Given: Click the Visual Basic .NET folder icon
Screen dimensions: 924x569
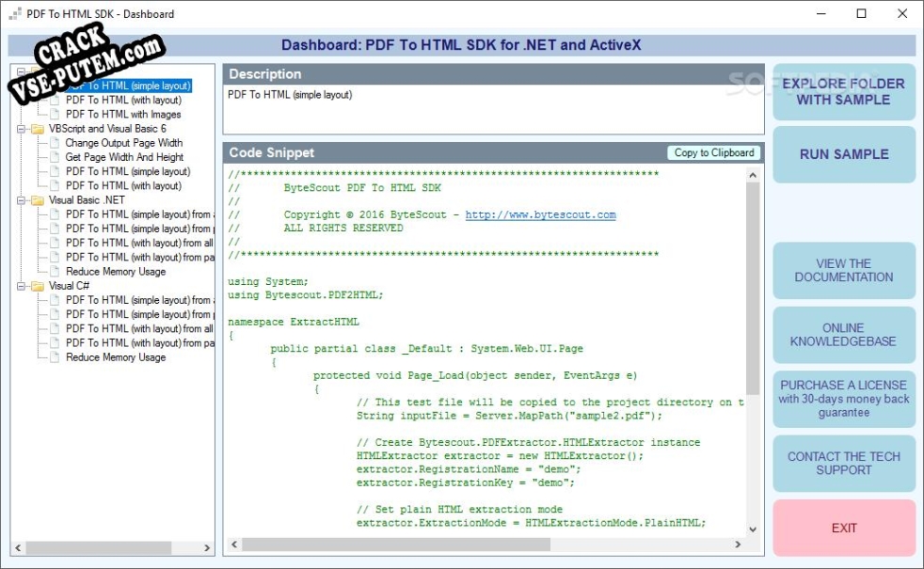Looking at the screenshot, I should pos(38,200).
